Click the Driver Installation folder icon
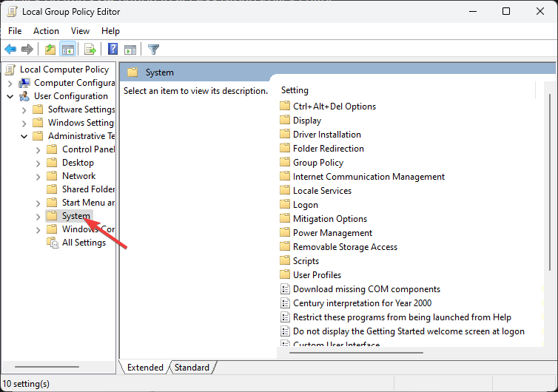The image size is (558, 392). (285, 134)
